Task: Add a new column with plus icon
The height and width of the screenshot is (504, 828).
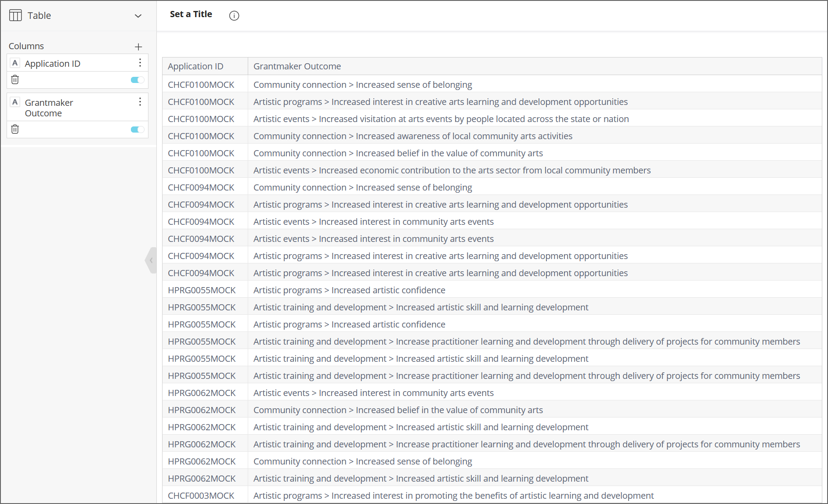Action: [138, 47]
